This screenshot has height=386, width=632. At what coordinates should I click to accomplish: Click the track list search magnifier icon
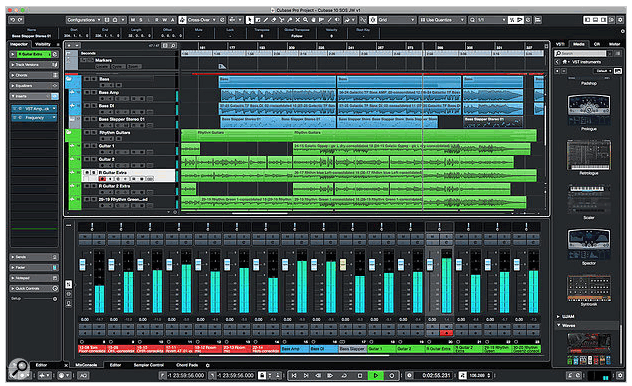coord(173,46)
